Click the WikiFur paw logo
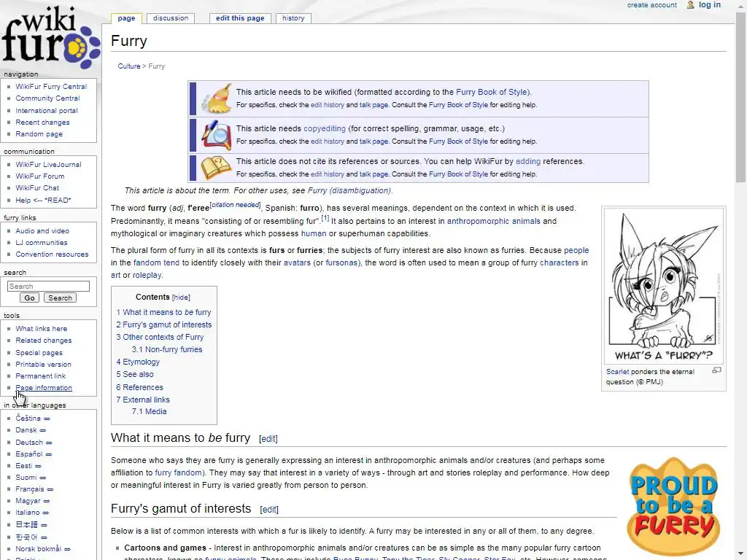 [x=50, y=37]
